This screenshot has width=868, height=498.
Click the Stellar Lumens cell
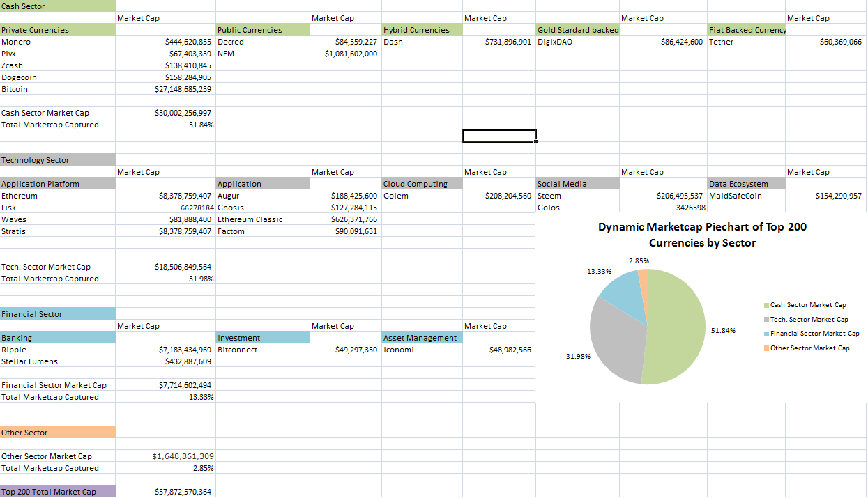click(58, 361)
